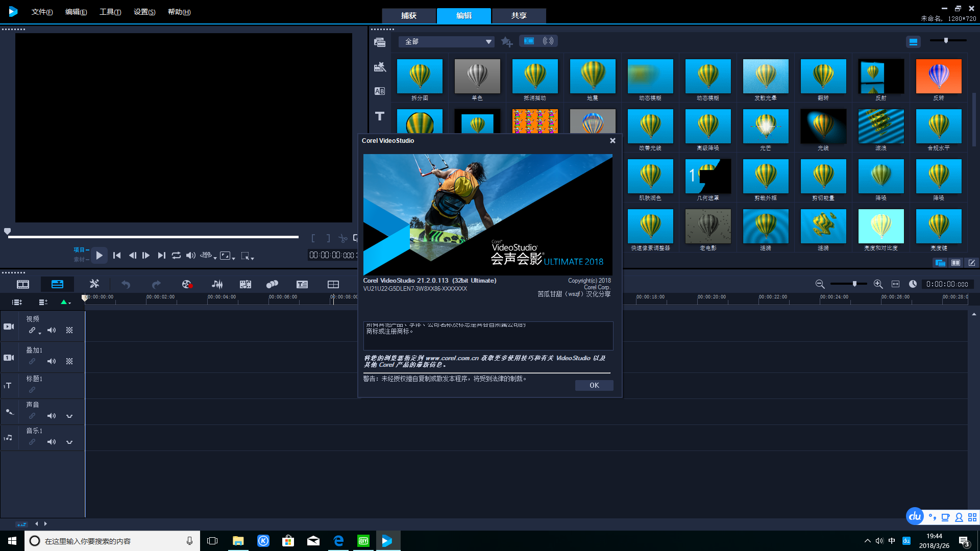Mute the 视频 track audio
The height and width of the screenshot is (551, 980).
(x=52, y=330)
